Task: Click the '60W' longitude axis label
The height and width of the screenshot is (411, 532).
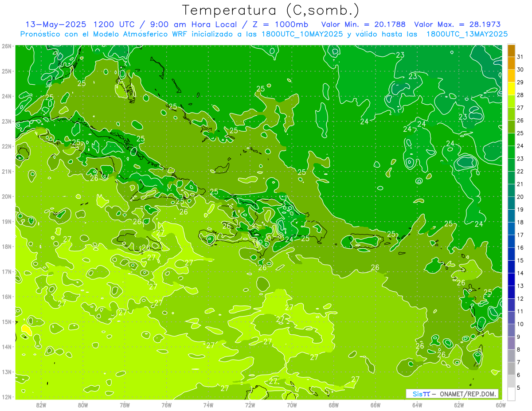Action: tap(501, 404)
